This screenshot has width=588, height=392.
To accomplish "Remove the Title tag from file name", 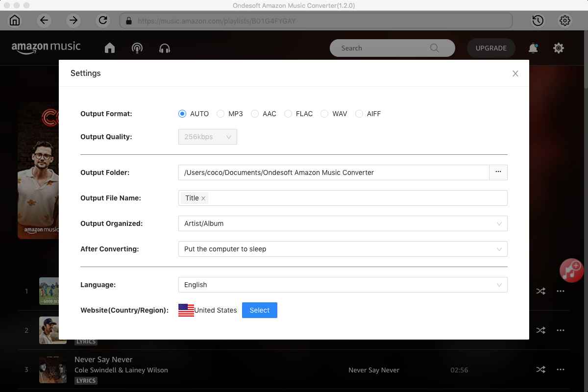I will pyautogui.click(x=203, y=198).
